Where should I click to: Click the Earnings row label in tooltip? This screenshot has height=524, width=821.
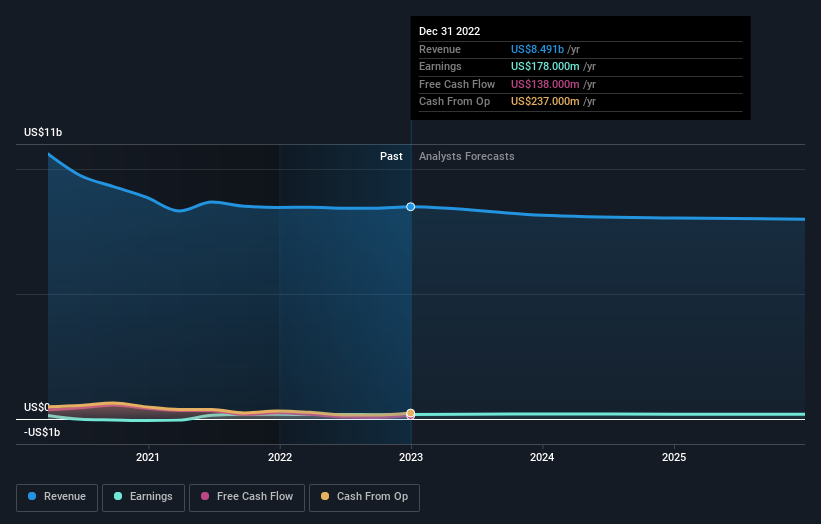(440, 66)
